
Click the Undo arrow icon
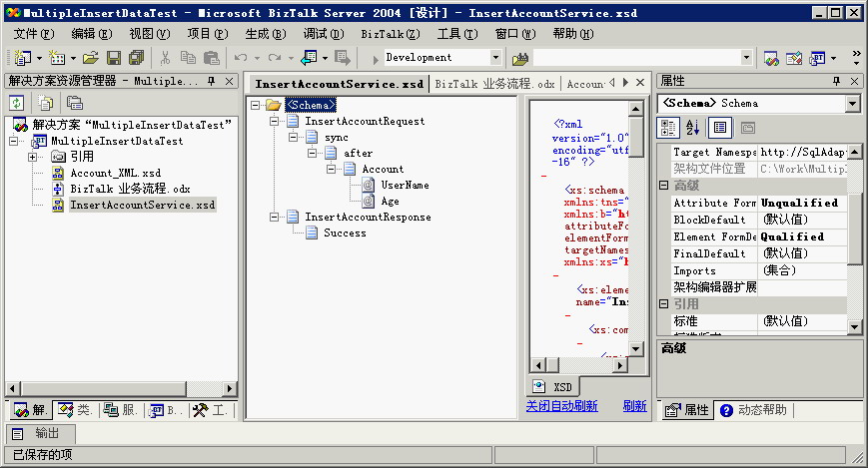pyautogui.click(x=241, y=58)
